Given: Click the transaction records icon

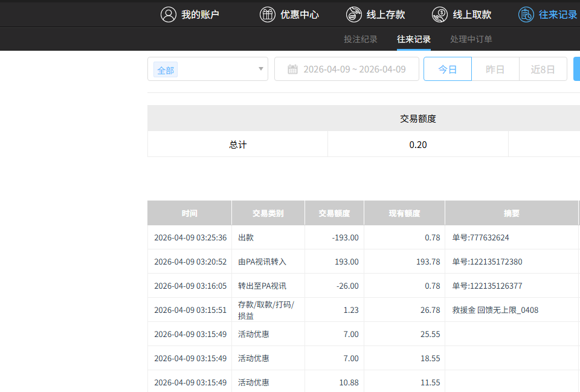Looking at the screenshot, I should pos(526,14).
